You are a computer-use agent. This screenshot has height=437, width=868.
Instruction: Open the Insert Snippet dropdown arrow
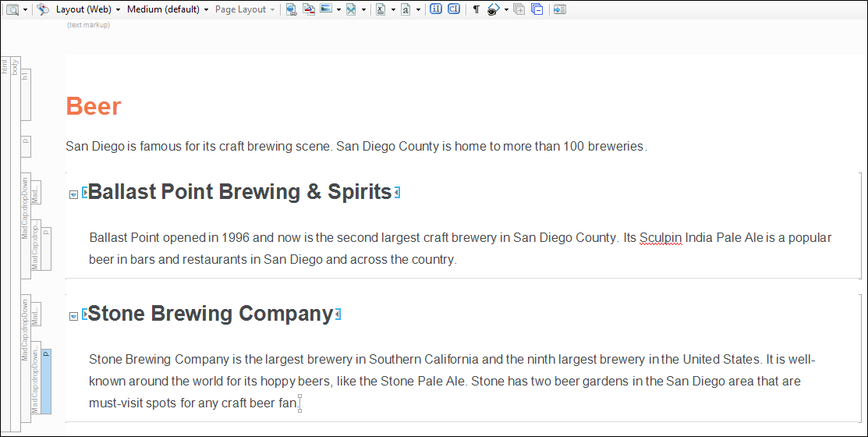pyautogui.click(x=363, y=10)
